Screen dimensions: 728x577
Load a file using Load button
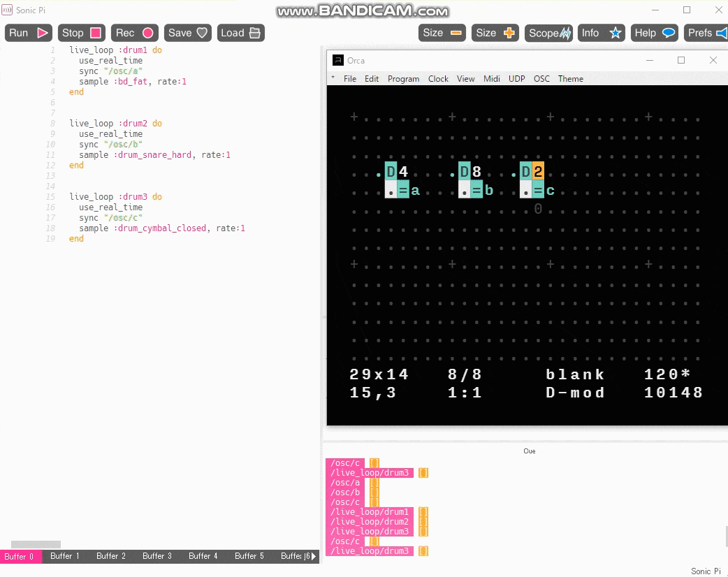pyautogui.click(x=241, y=33)
